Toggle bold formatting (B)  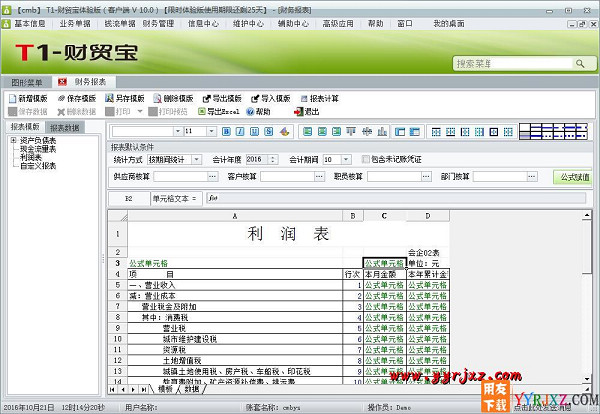[226, 132]
